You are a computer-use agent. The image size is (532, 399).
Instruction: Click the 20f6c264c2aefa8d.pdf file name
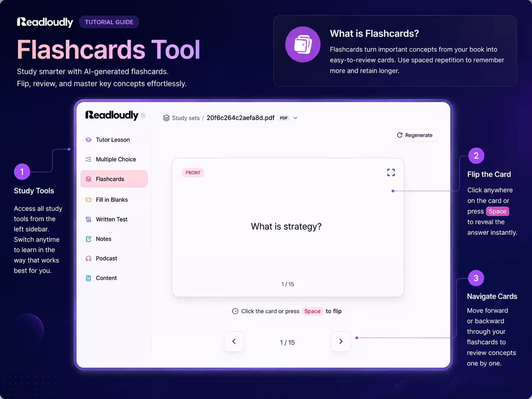coord(240,118)
